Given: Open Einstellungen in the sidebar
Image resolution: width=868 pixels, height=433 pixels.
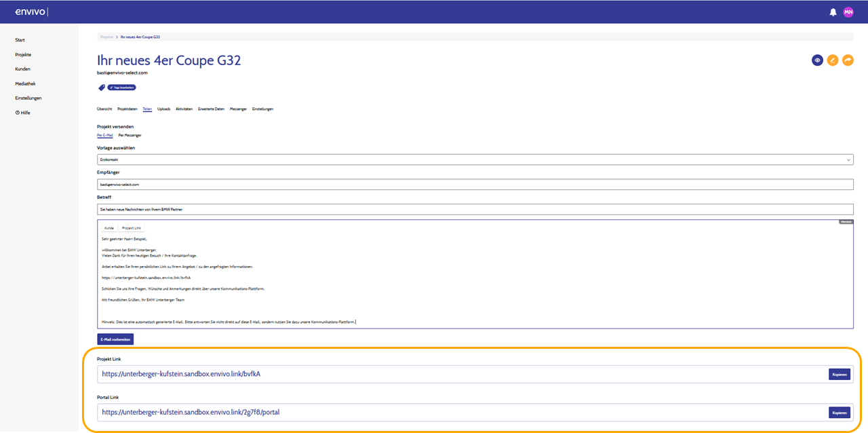Looking at the screenshot, I should (x=28, y=98).
